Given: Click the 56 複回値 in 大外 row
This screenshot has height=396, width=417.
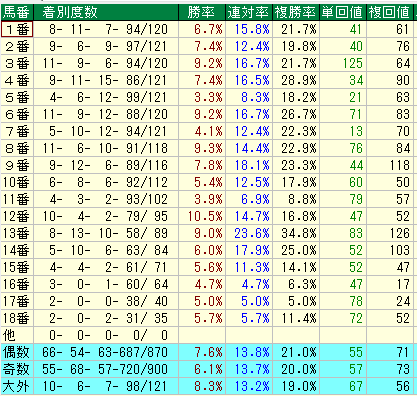Looking at the screenshot, I should [390, 386].
